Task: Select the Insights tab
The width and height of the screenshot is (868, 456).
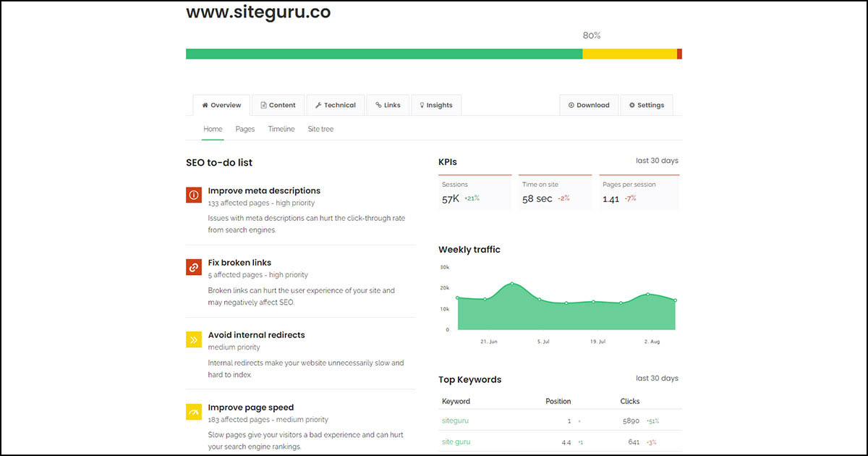Action: [436, 105]
